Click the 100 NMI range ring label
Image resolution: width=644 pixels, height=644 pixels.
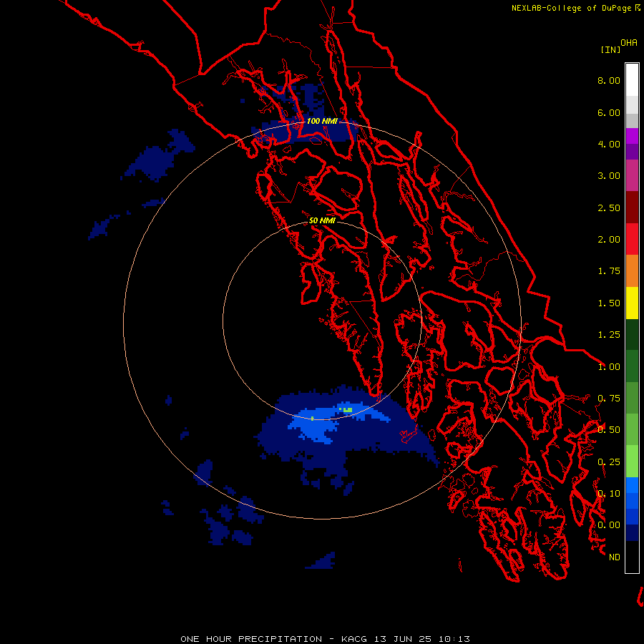[322, 121]
